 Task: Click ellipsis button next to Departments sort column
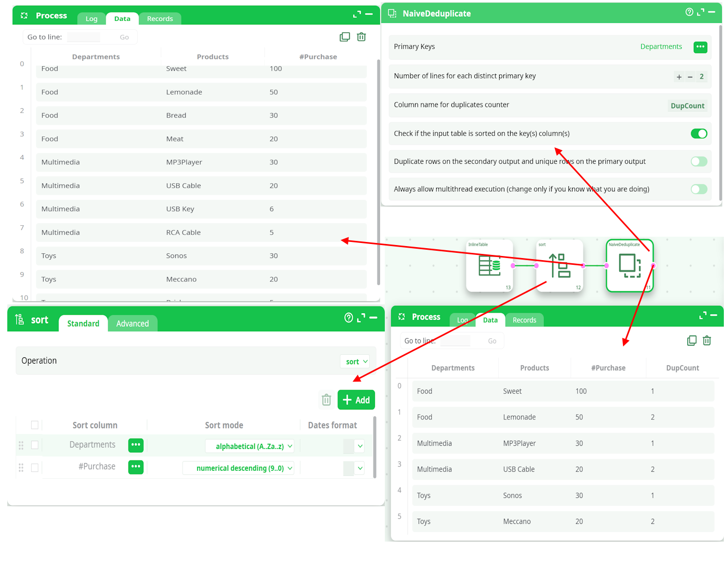pos(136,445)
